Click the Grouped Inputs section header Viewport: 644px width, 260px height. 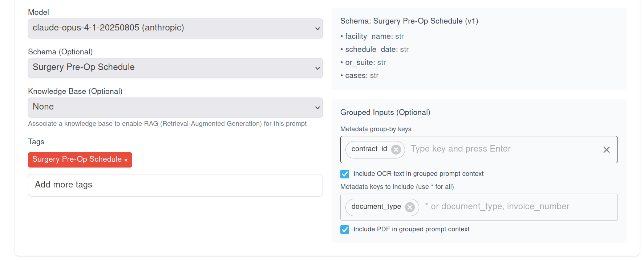pos(385,112)
